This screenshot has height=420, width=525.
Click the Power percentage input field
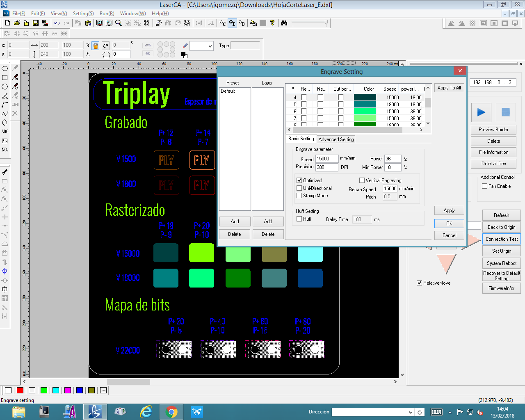(x=393, y=159)
